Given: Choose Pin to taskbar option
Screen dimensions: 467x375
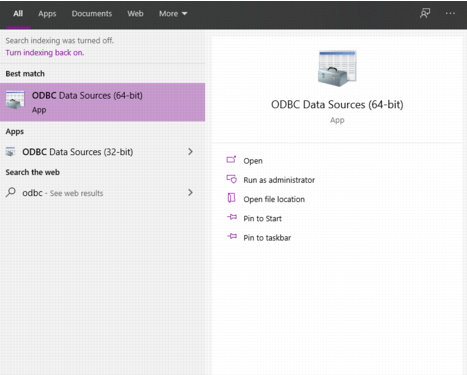Looking at the screenshot, I should pos(267,238).
